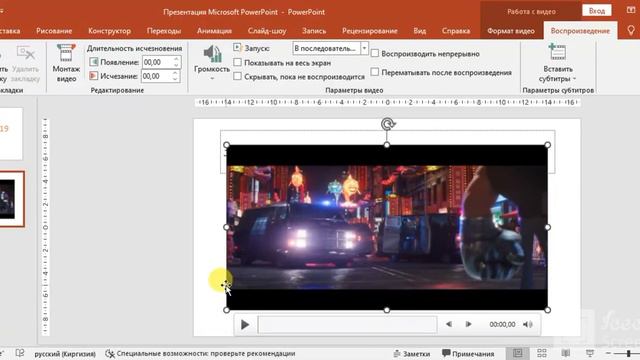Step video backward with the left arrow
640x360 pixels.
[449, 324]
